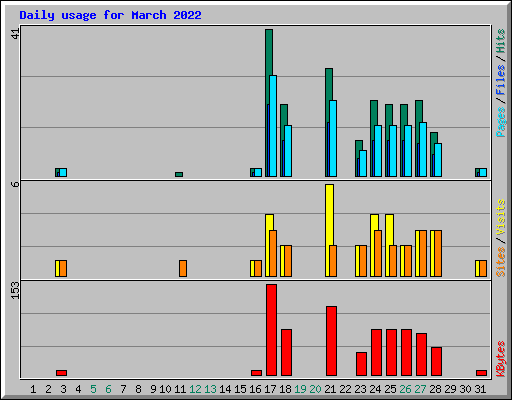
Task: Click day "15" on the x-axis
Action: (x=240, y=389)
